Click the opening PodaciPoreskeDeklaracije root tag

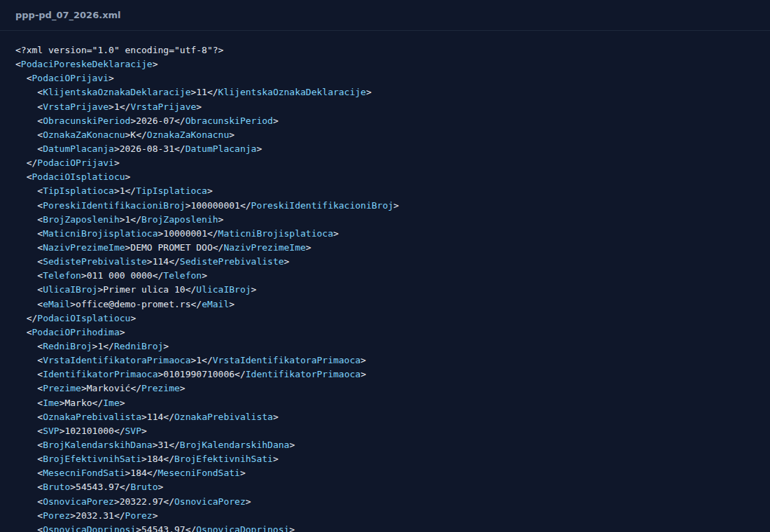86,64
